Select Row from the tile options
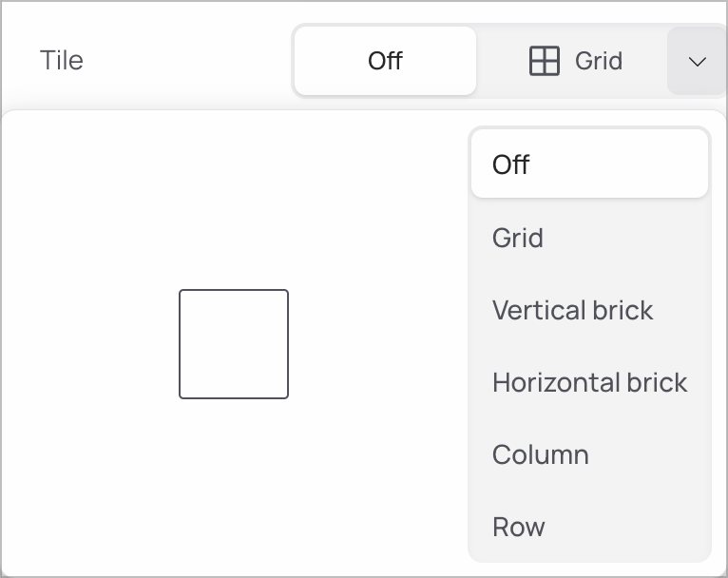 (518, 527)
